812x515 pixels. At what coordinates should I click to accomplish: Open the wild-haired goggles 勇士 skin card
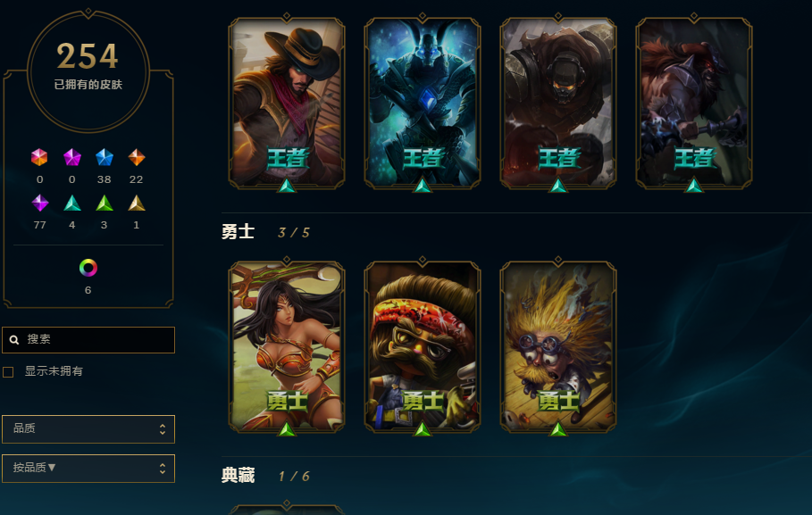pos(558,347)
